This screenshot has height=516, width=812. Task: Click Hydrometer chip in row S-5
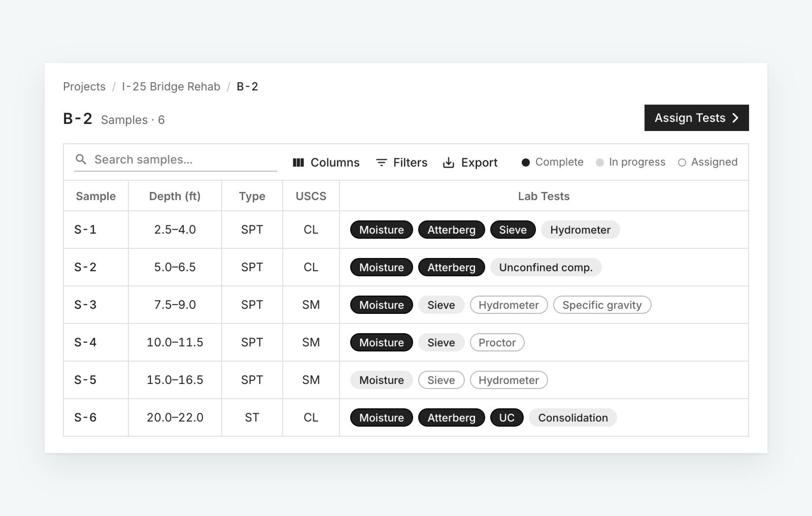click(x=509, y=380)
